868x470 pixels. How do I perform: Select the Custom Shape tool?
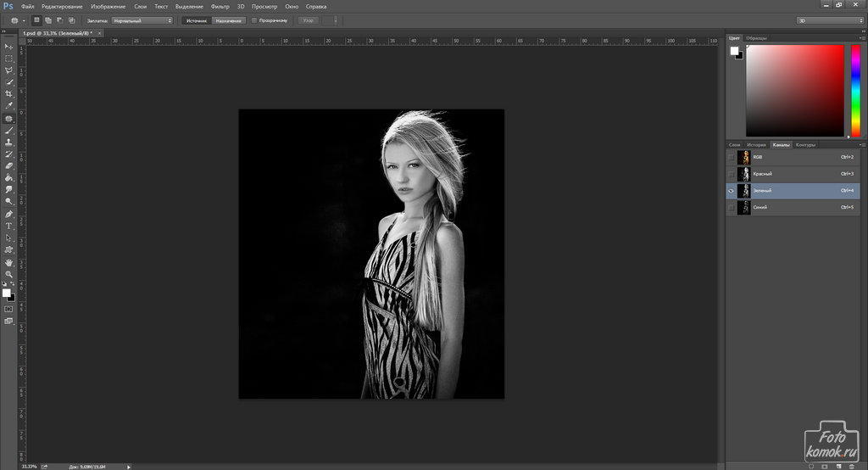coord(8,250)
